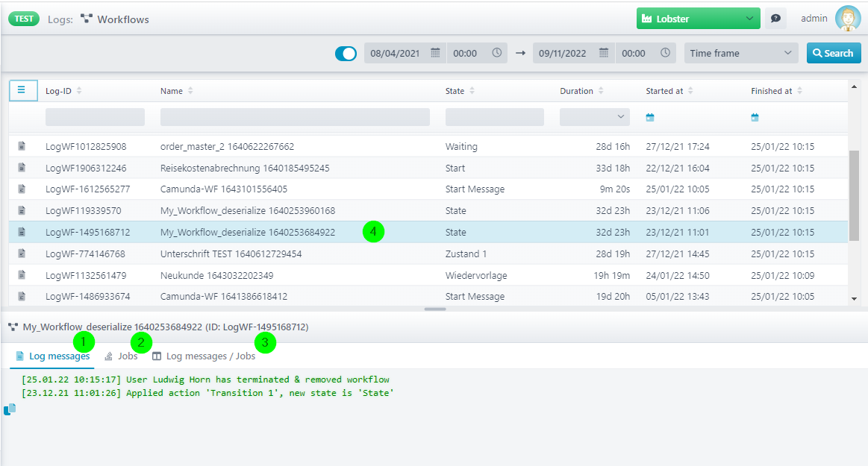Expand the Duration filter dropdown

pos(594,116)
